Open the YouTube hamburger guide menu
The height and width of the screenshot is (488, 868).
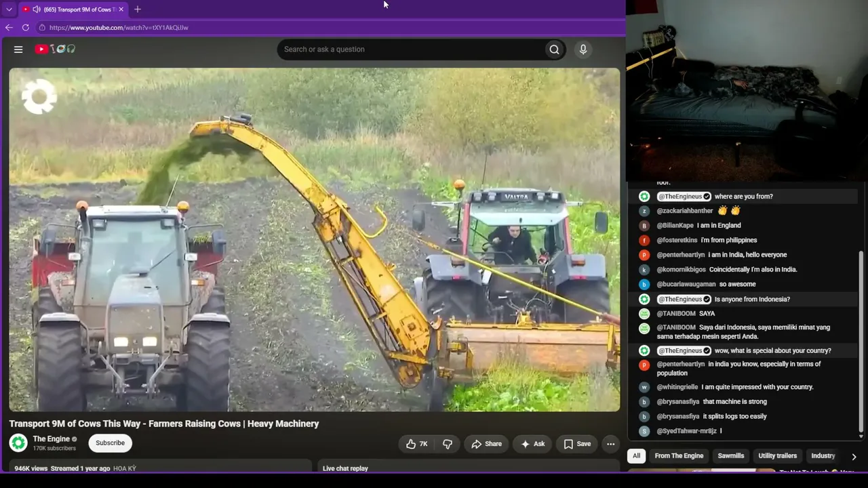pyautogui.click(x=18, y=49)
